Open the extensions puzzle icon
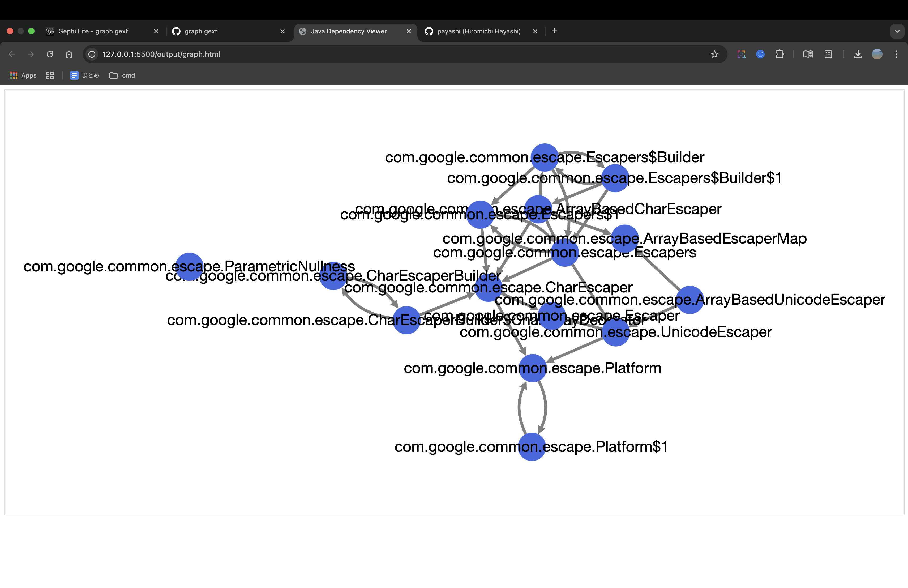The width and height of the screenshot is (908, 588). tap(779, 54)
